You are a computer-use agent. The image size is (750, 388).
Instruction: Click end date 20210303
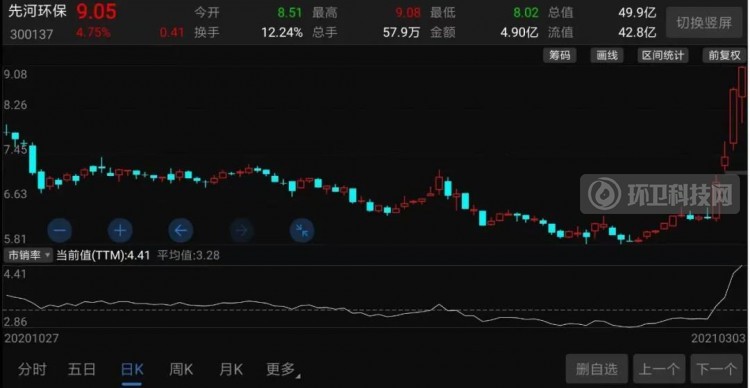pyautogui.click(x=718, y=338)
